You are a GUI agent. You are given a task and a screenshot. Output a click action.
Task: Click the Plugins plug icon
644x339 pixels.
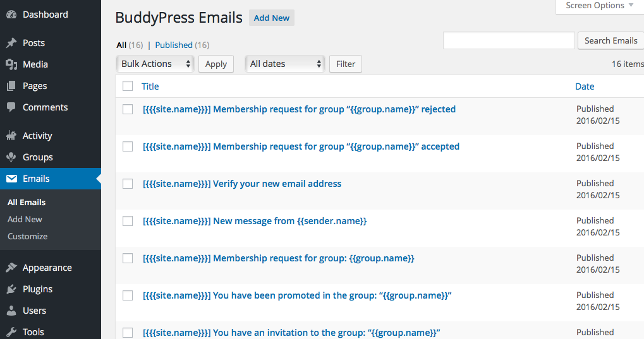coord(11,289)
